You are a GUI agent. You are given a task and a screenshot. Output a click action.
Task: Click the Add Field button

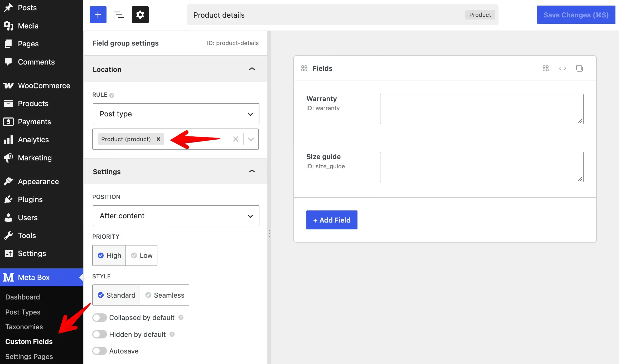[x=332, y=220]
